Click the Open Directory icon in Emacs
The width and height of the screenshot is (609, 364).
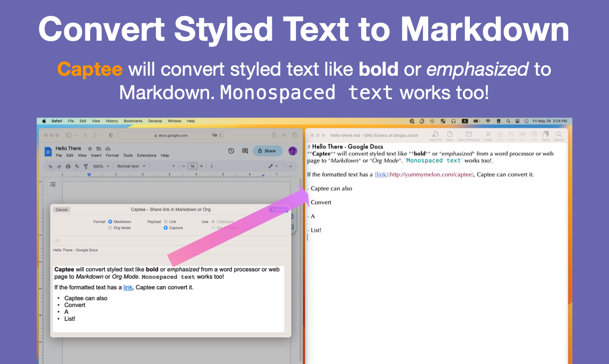click(468, 134)
